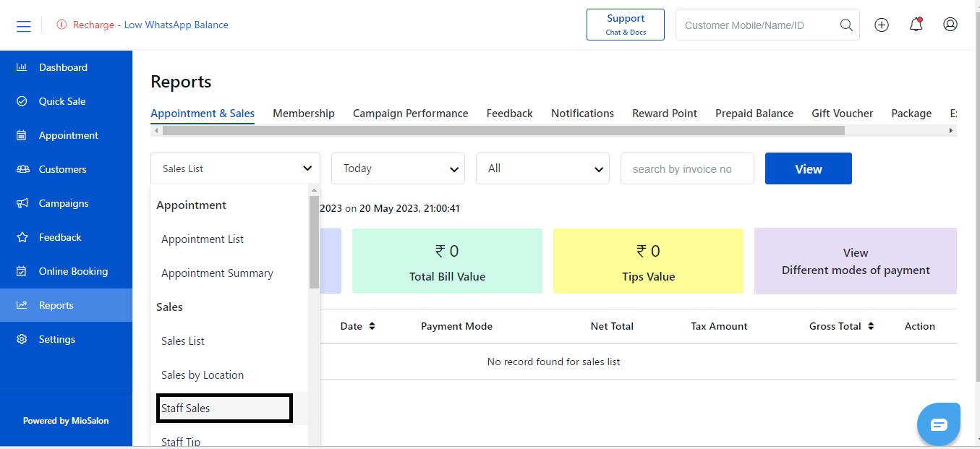
Task: Open Quick Sale in sidebar
Action: click(66, 101)
